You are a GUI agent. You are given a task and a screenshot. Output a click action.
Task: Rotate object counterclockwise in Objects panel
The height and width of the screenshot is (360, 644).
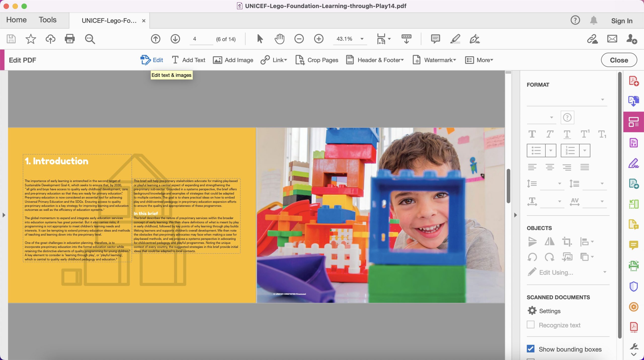click(533, 257)
